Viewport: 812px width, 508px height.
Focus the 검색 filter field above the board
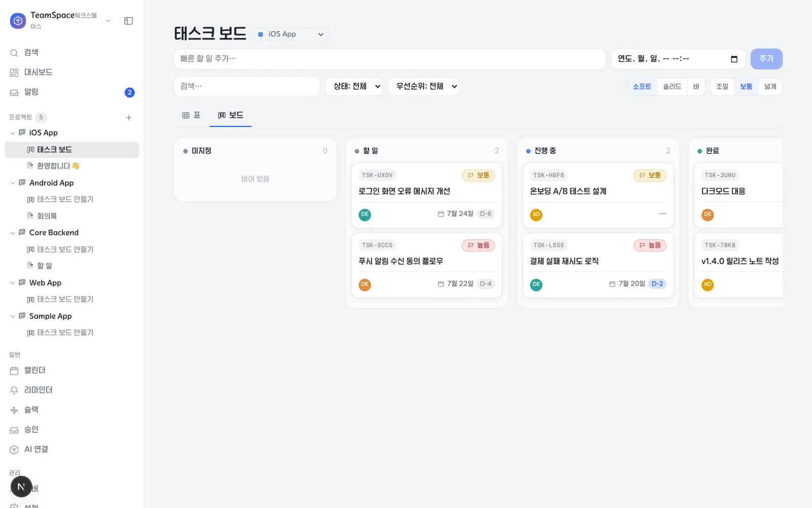point(247,86)
